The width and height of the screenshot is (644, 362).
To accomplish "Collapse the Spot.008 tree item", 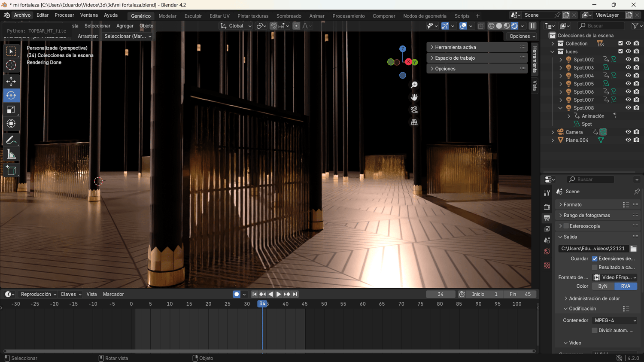I will [560, 108].
